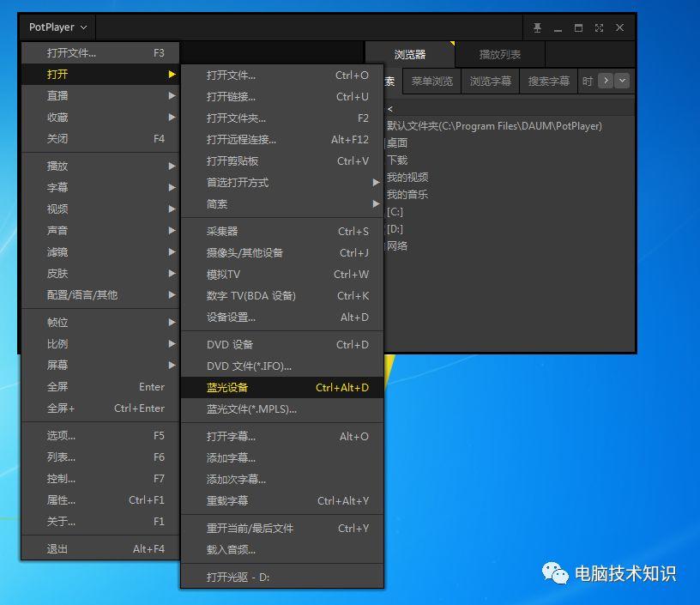Viewport: 700px width, 605px height.
Task: Choose 打开文件... Ctrl+O in submenu
Action: (282, 75)
